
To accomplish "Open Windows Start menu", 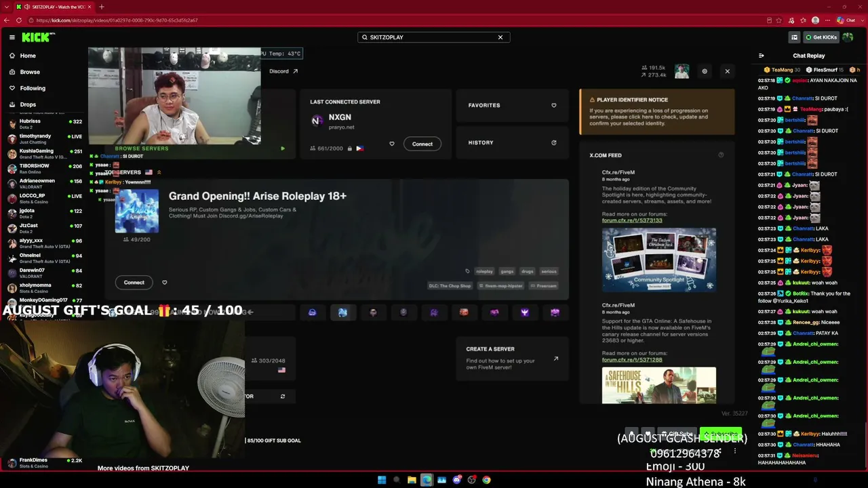I will pyautogui.click(x=382, y=480).
